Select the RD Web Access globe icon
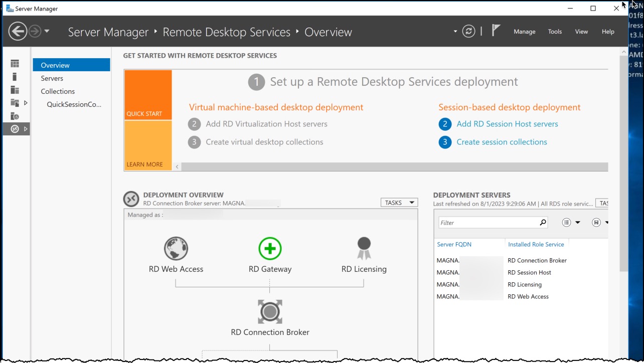Viewport: 644px width, 363px height. pos(176,249)
